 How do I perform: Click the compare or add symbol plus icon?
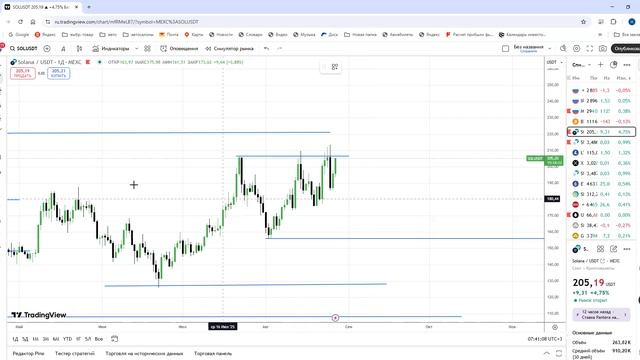click(47, 49)
